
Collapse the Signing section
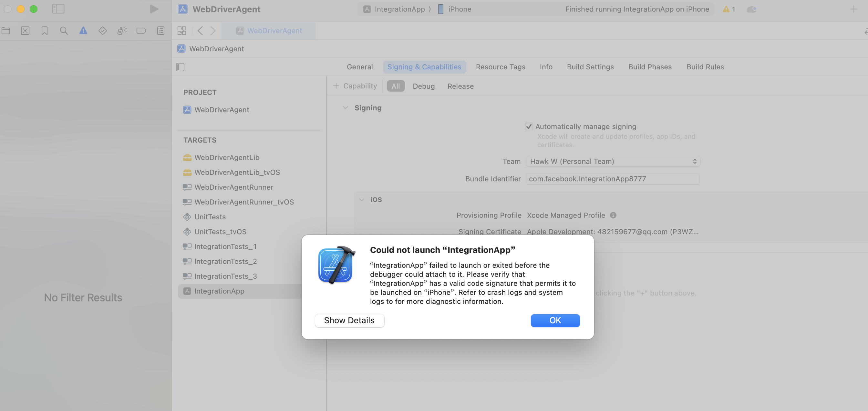pos(346,108)
